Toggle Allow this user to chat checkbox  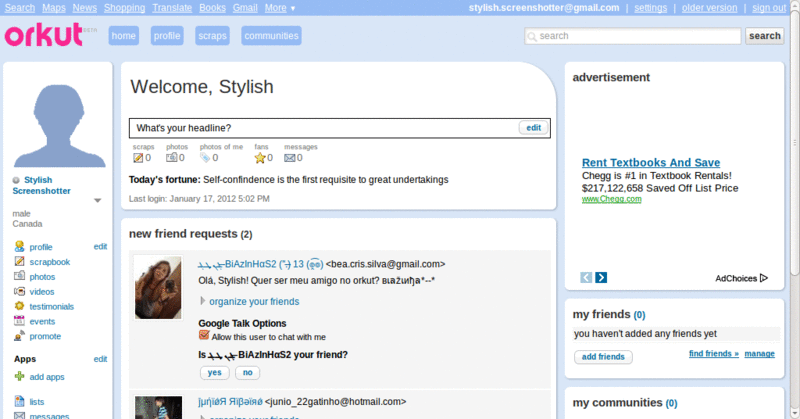204,335
